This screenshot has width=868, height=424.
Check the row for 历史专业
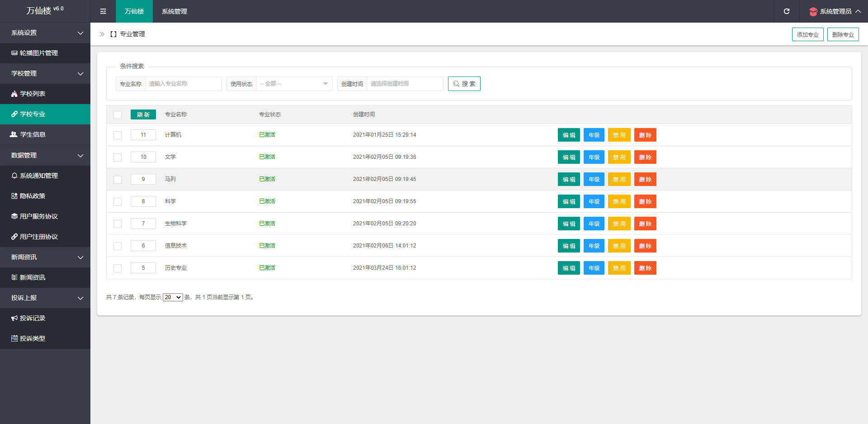tap(118, 268)
